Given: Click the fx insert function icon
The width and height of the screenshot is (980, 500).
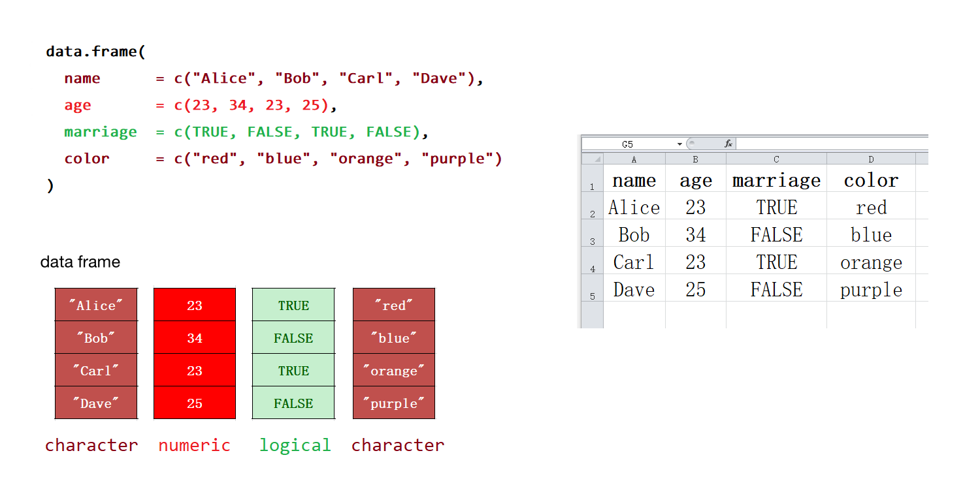Looking at the screenshot, I should tap(728, 144).
